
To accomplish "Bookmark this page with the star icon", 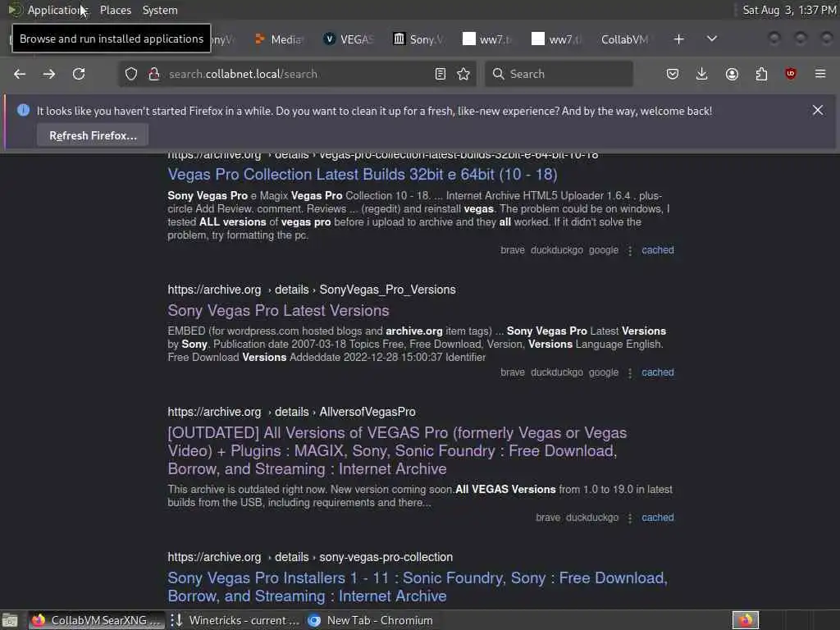I will pos(463,74).
